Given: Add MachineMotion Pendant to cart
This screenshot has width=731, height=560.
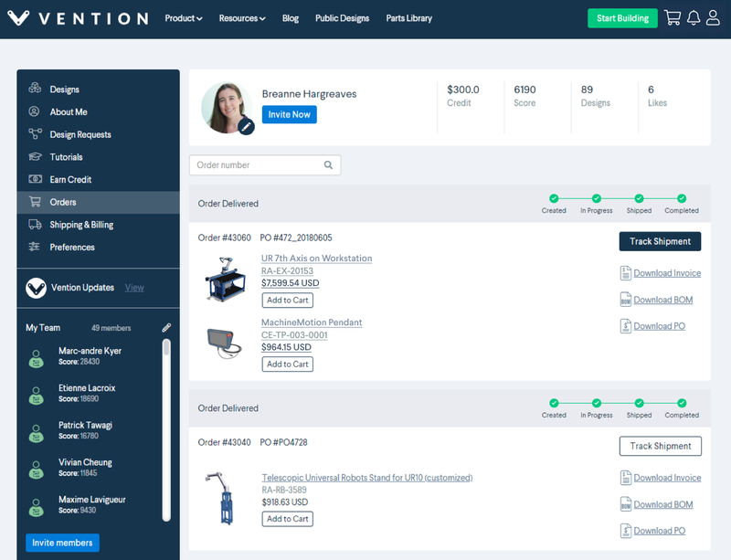Looking at the screenshot, I should [x=287, y=364].
